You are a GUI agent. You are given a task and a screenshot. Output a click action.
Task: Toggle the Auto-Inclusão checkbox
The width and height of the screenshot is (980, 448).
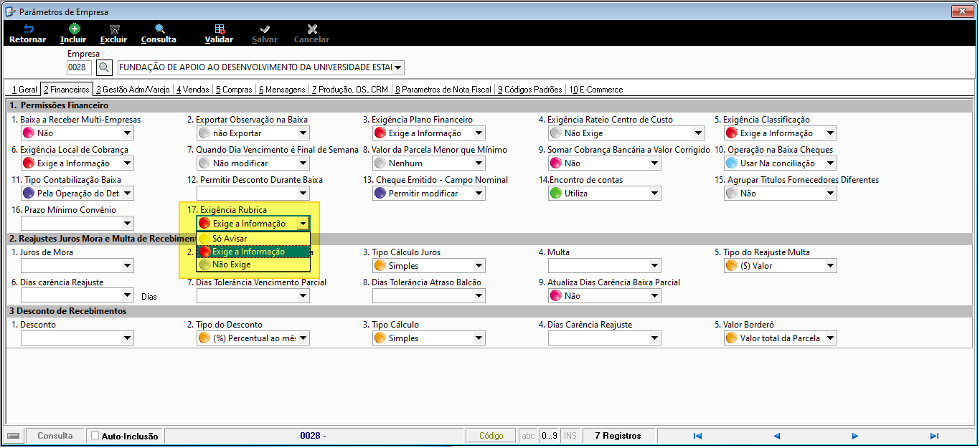[x=95, y=436]
